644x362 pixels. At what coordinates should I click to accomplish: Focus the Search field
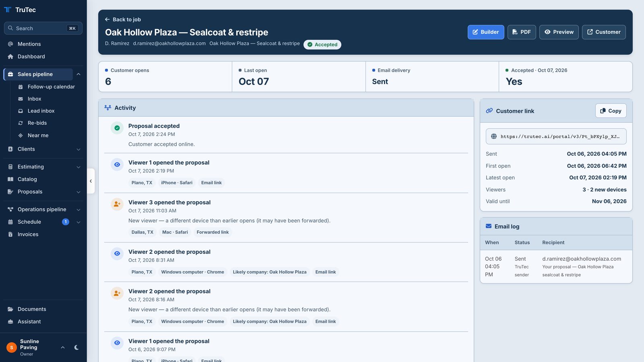(43, 28)
